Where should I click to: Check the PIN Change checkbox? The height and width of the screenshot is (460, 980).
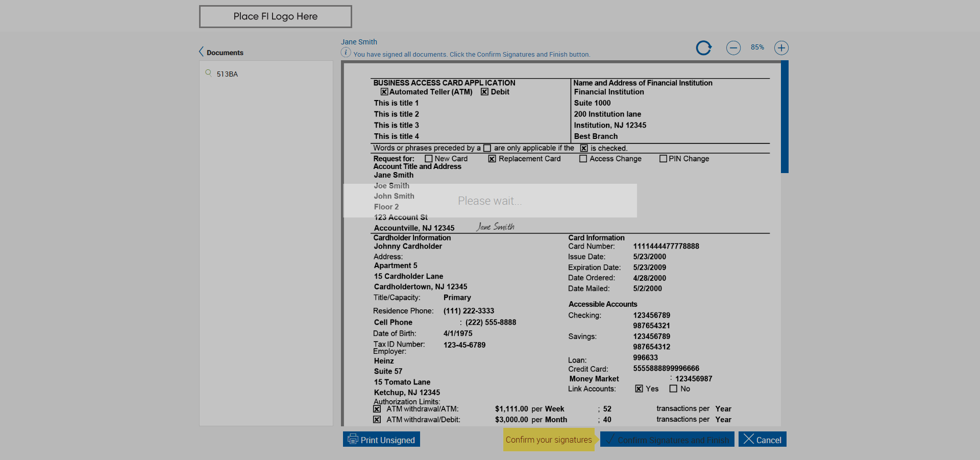(x=663, y=159)
